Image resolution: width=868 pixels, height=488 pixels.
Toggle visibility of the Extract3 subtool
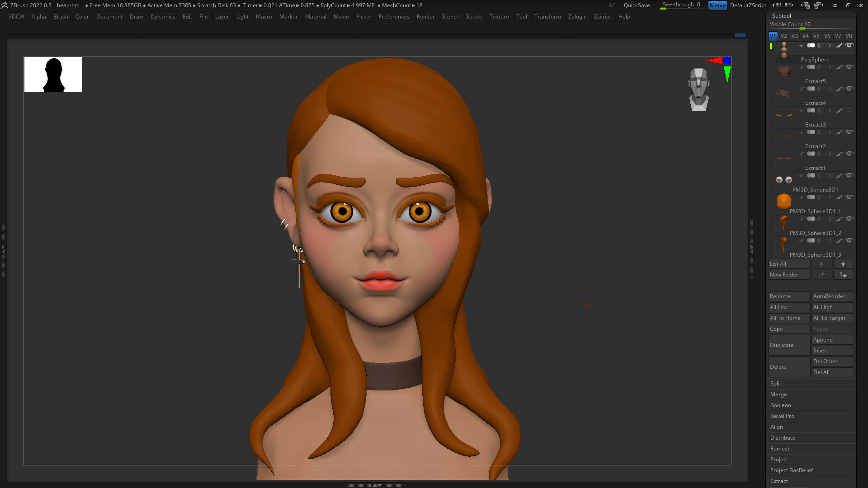point(849,110)
